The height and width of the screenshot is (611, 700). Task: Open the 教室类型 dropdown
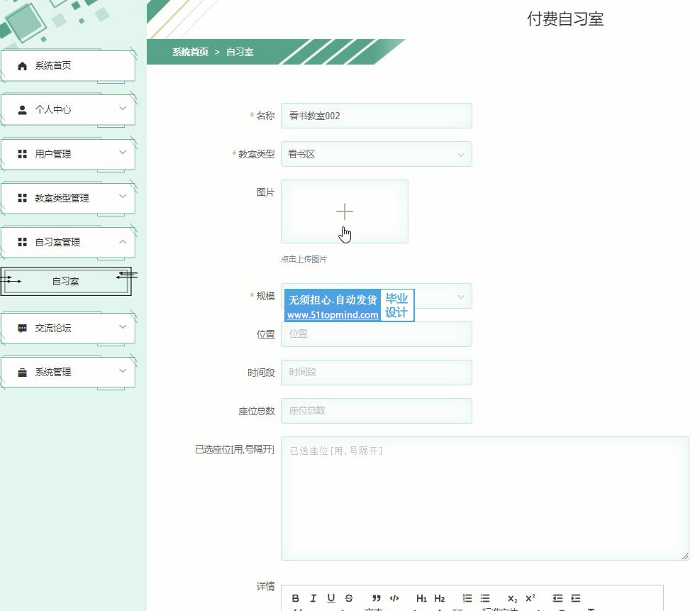click(x=376, y=154)
